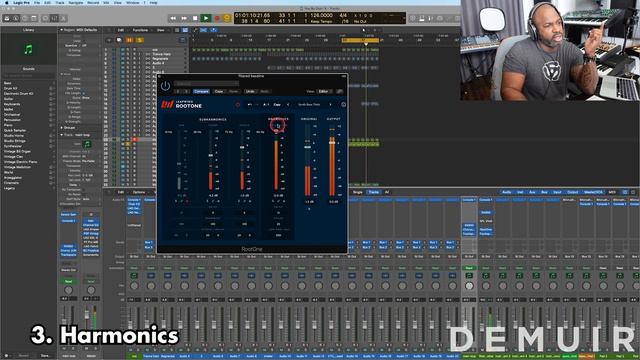This screenshot has height=360, width=640.
Task: Collapse the Region: MIDI Defaults disclosure triangle
Action: tap(62, 30)
